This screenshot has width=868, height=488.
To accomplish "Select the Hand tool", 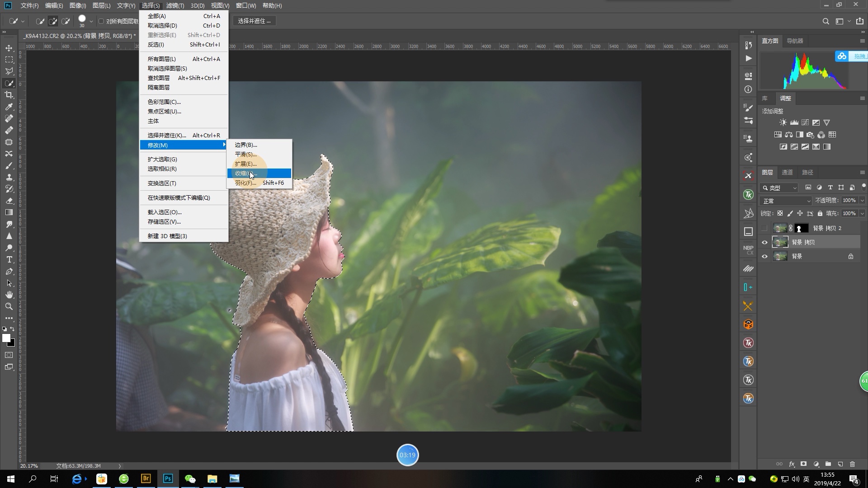I will (9, 295).
